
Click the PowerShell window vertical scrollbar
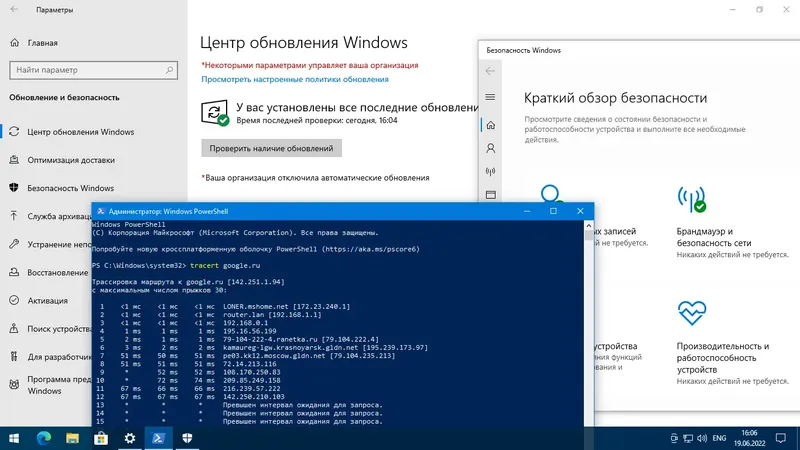pos(588,323)
